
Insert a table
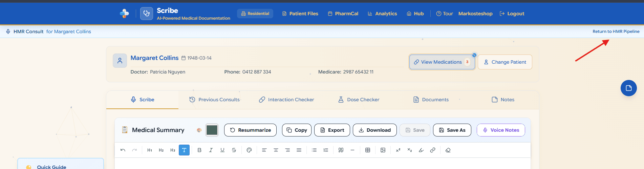368,150
